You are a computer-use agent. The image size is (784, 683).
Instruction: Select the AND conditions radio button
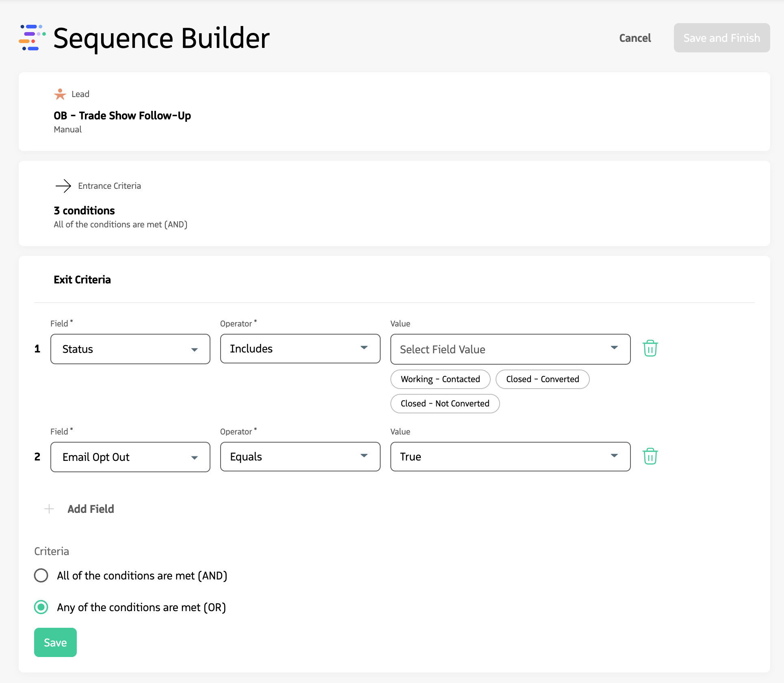pos(41,575)
